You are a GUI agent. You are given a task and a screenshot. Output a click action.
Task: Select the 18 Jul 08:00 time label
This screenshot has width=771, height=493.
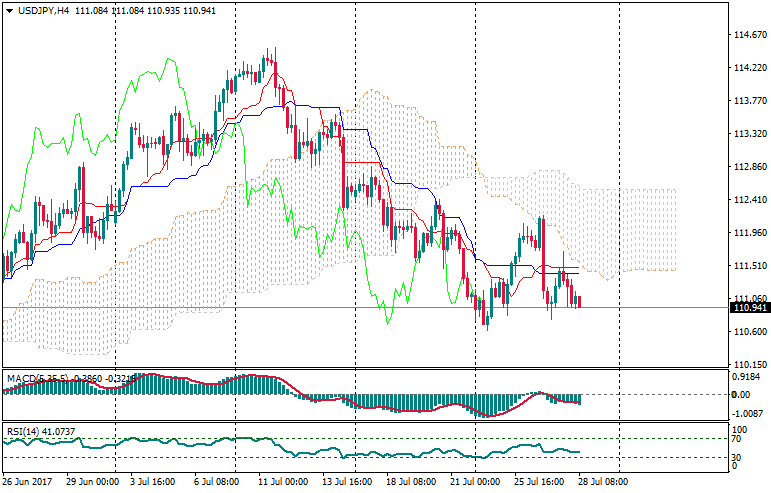pyautogui.click(x=411, y=480)
